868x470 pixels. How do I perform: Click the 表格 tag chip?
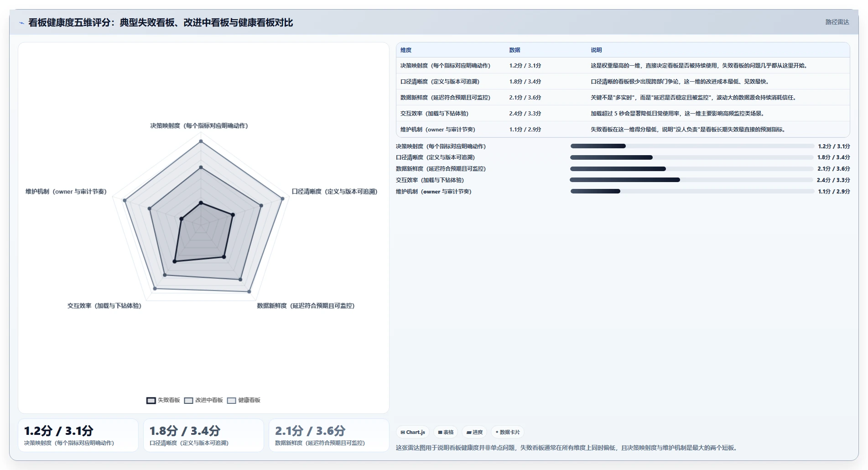click(446, 432)
